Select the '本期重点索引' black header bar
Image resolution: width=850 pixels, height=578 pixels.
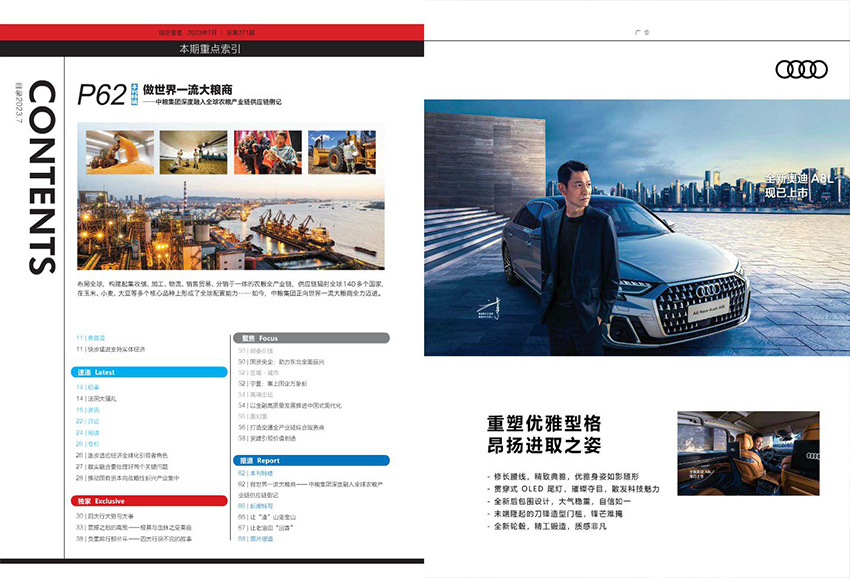pos(211,49)
